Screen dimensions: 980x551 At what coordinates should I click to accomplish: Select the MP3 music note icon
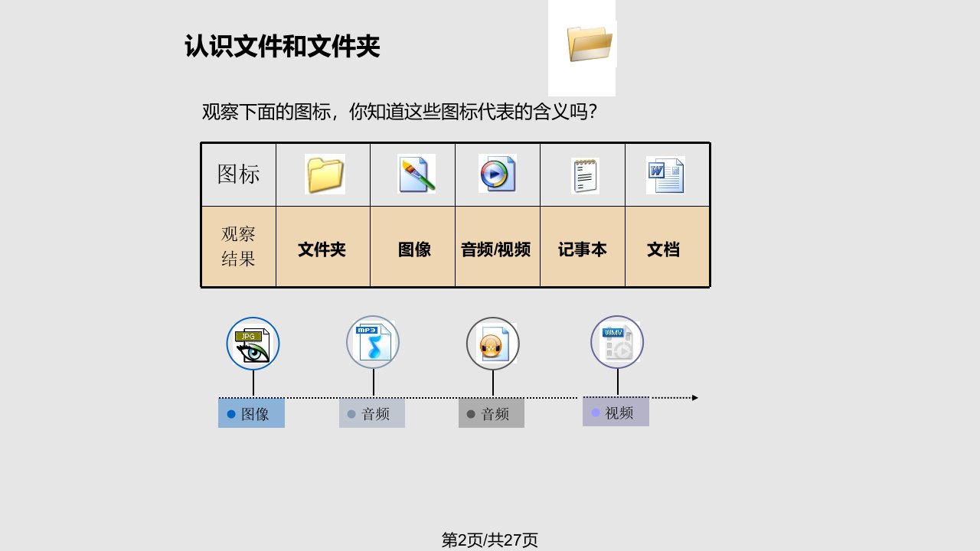(373, 342)
